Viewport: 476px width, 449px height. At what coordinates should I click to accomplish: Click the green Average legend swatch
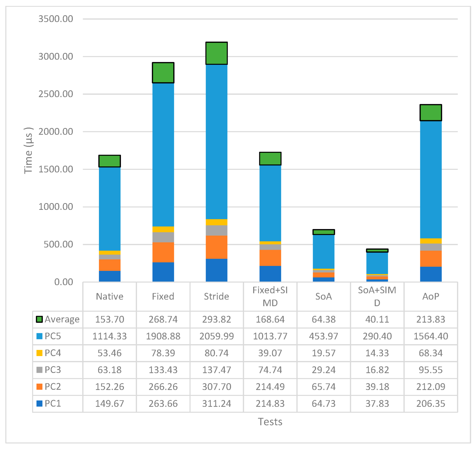coord(39,319)
